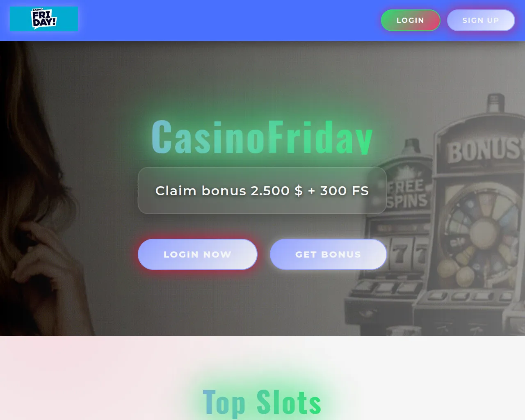Click the LOGIN NOW button
Image resolution: width=525 pixels, height=420 pixels.
pos(197,254)
